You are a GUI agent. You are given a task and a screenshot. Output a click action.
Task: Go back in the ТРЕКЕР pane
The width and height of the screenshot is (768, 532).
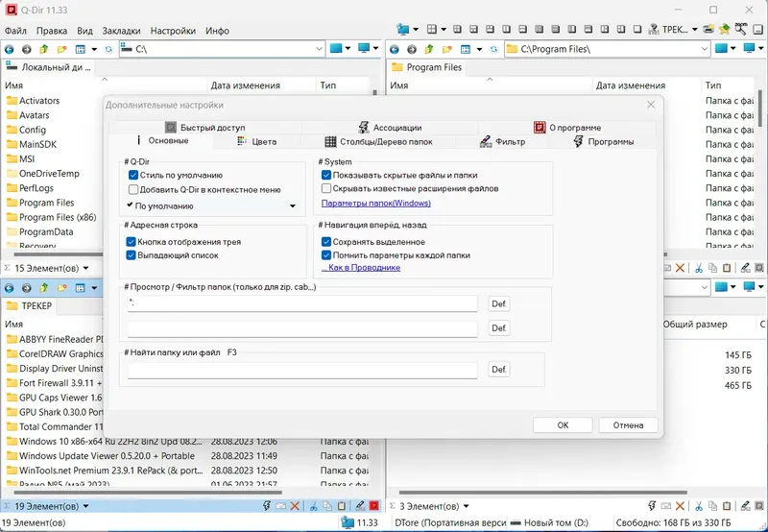pyautogui.click(x=10, y=288)
